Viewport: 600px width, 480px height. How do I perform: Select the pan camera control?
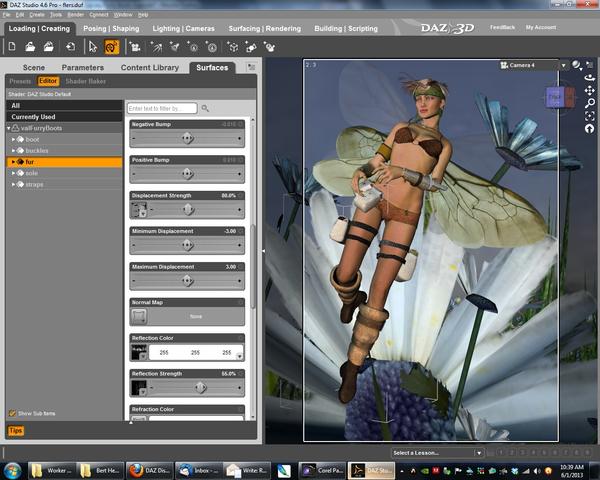click(589, 90)
